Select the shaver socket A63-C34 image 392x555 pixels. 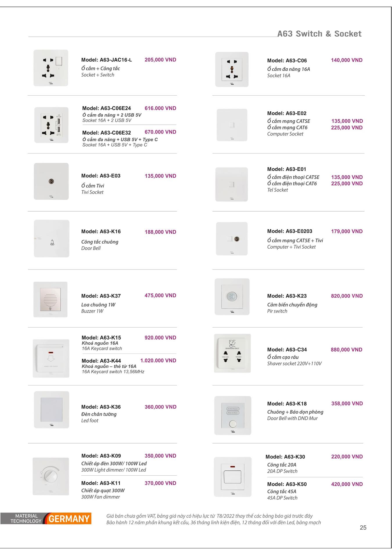[x=232, y=353]
